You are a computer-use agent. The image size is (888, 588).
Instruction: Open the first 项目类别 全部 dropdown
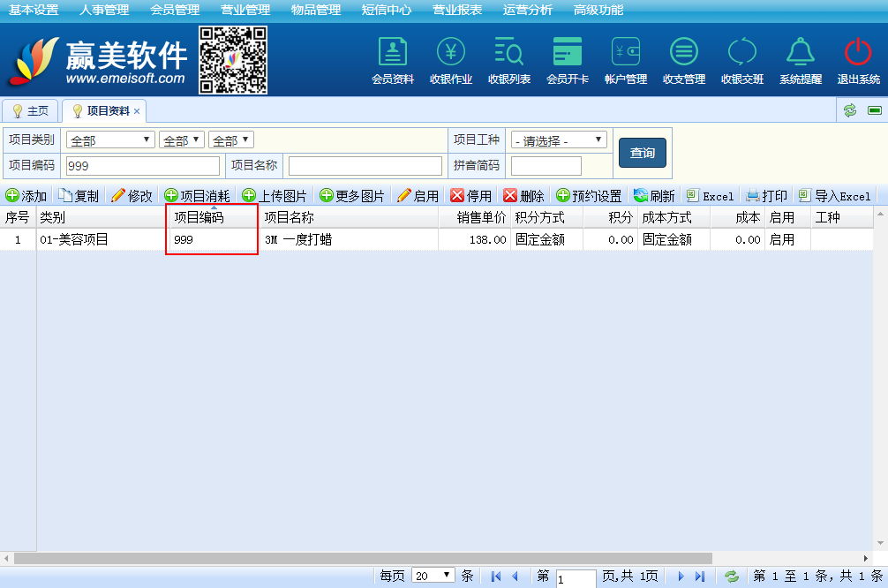click(110, 140)
